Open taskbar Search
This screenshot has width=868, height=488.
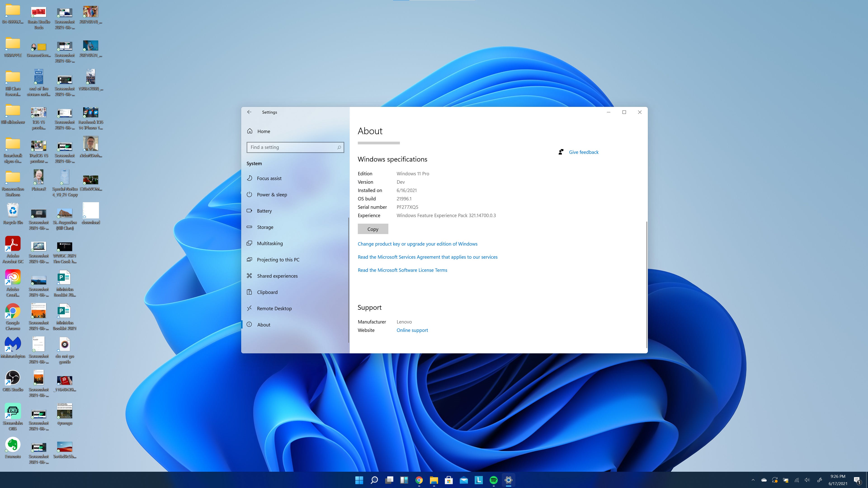(x=374, y=480)
